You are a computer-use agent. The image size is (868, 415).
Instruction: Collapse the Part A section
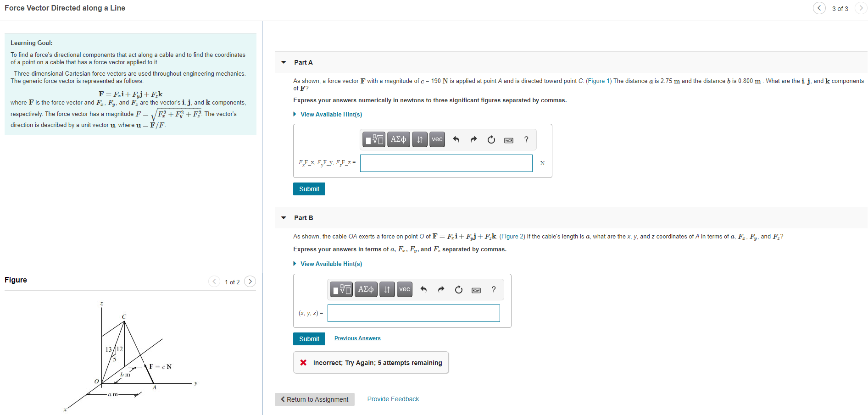[283, 62]
